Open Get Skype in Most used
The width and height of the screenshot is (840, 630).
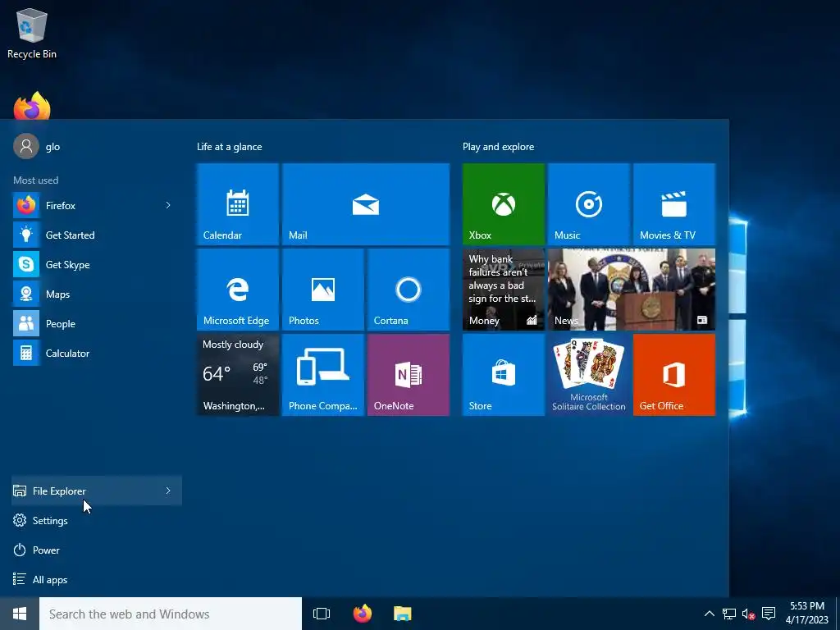97,264
